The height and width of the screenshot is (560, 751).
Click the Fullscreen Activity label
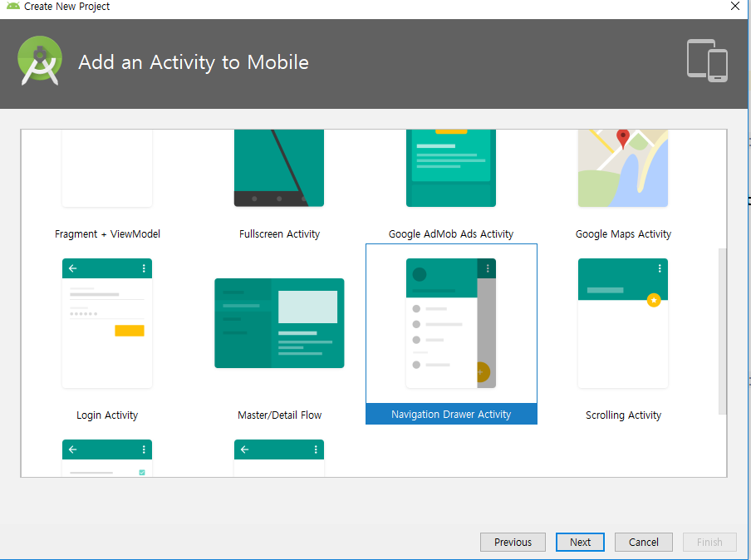[x=279, y=233]
